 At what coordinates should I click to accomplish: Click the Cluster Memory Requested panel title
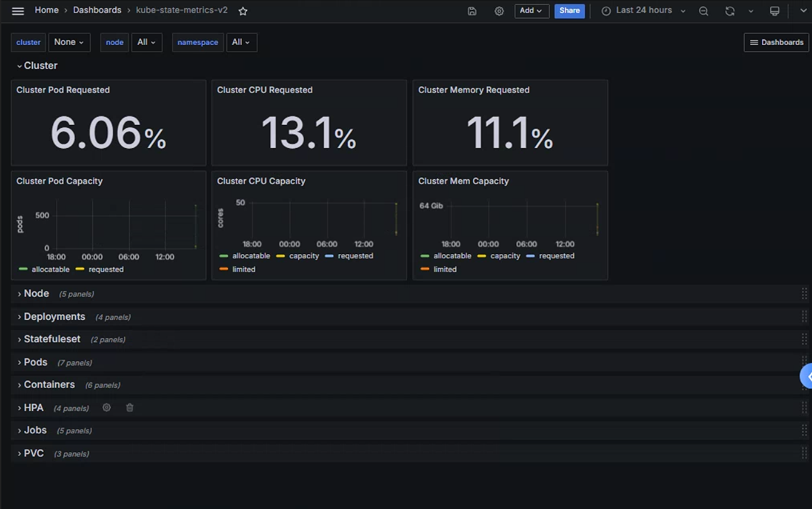pos(474,90)
